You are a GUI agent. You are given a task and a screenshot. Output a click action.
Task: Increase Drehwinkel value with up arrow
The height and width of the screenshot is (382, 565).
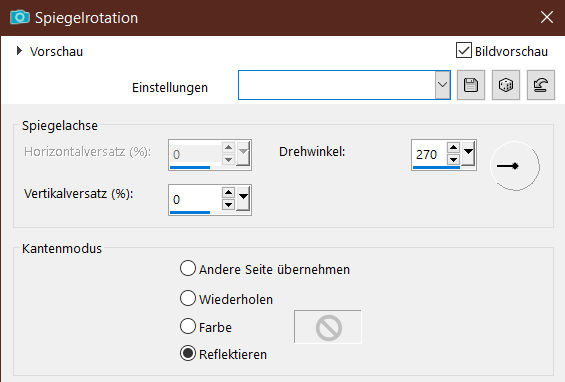click(453, 147)
